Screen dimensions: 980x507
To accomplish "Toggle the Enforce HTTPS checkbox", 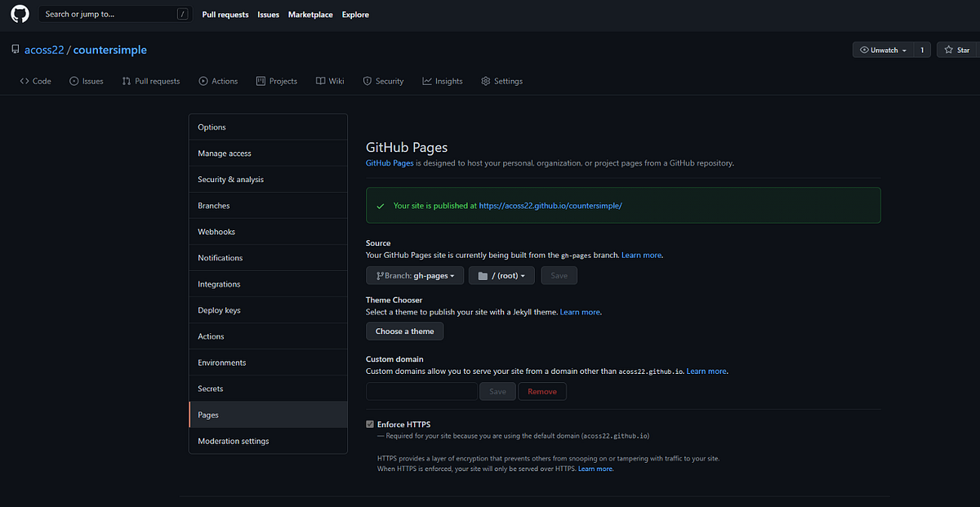I will (x=370, y=424).
